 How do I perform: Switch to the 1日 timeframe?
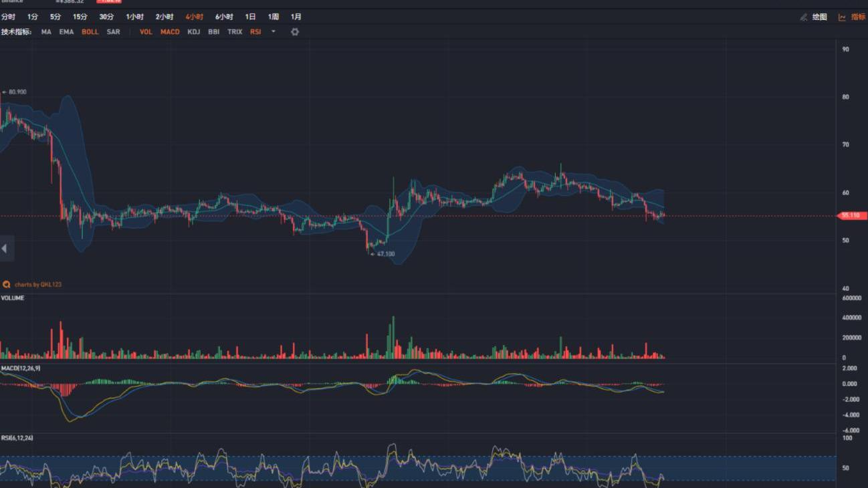(250, 17)
